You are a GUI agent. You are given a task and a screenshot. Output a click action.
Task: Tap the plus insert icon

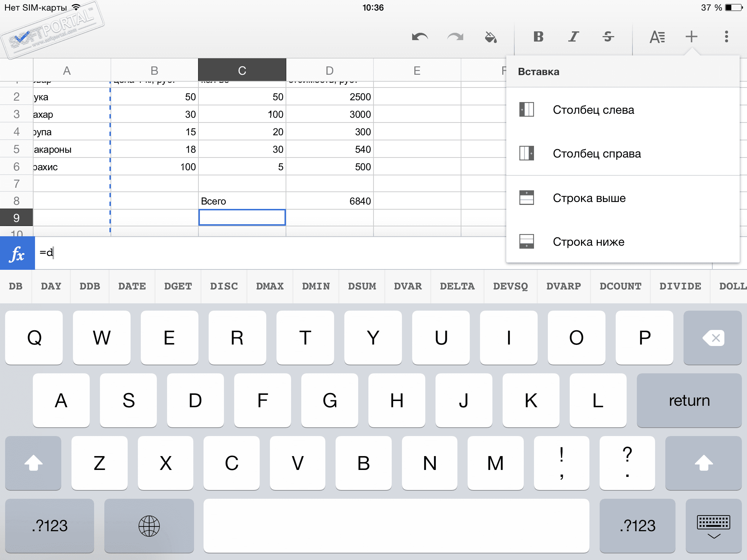pos(691,37)
